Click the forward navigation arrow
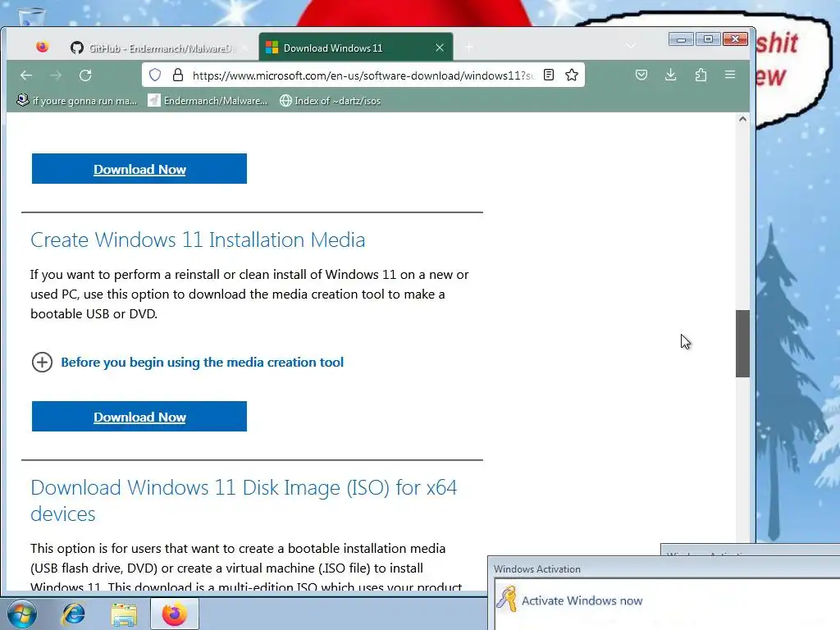The width and height of the screenshot is (840, 630). pos(56,75)
